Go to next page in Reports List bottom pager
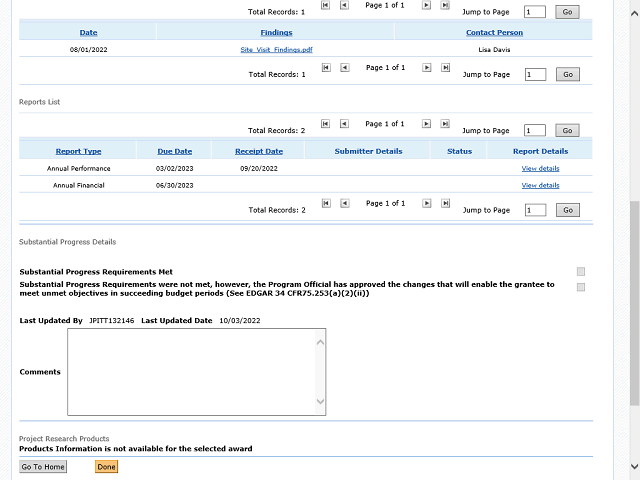Screen dimensions: 640x480 coord(427,203)
